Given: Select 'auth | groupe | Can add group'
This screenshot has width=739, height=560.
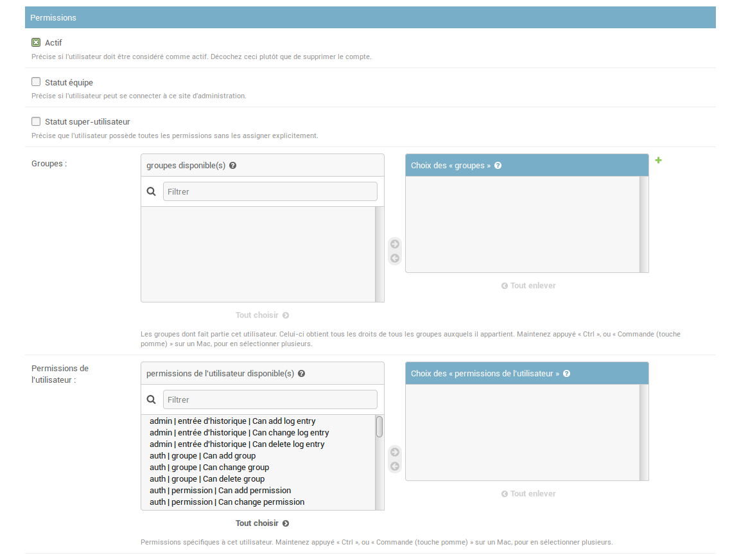Looking at the screenshot, I should [x=258, y=456].
